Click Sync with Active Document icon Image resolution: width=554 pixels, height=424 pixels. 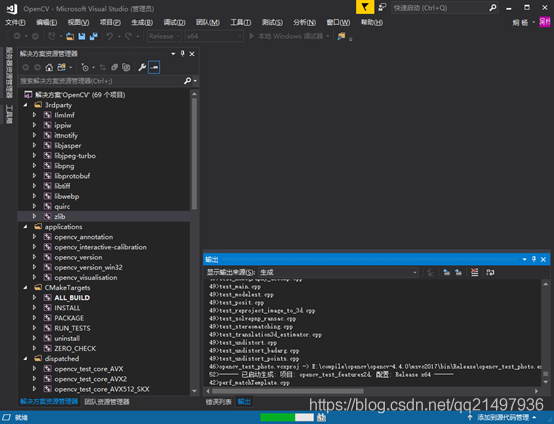pyautogui.click(x=102, y=67)
